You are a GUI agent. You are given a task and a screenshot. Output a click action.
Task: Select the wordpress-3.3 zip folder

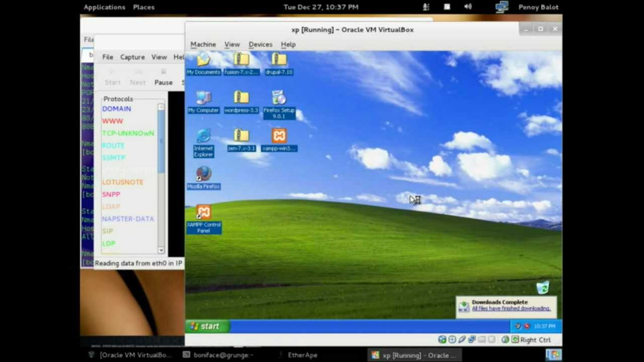click(x=241, y=102)
